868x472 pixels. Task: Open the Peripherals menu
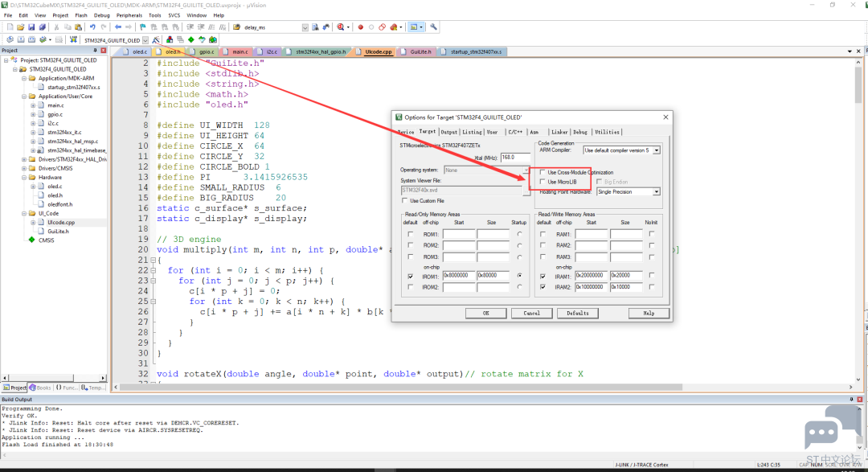[129, 15]
